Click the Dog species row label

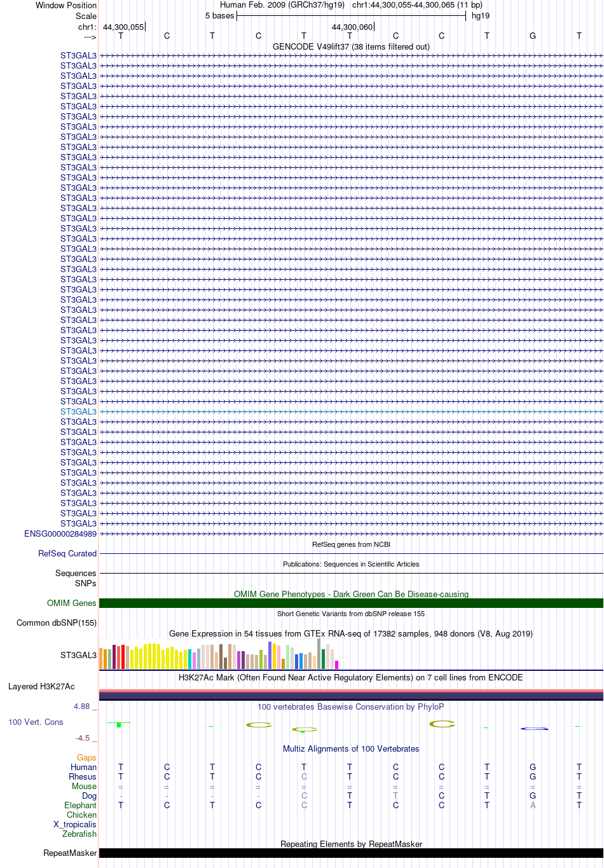89,796
